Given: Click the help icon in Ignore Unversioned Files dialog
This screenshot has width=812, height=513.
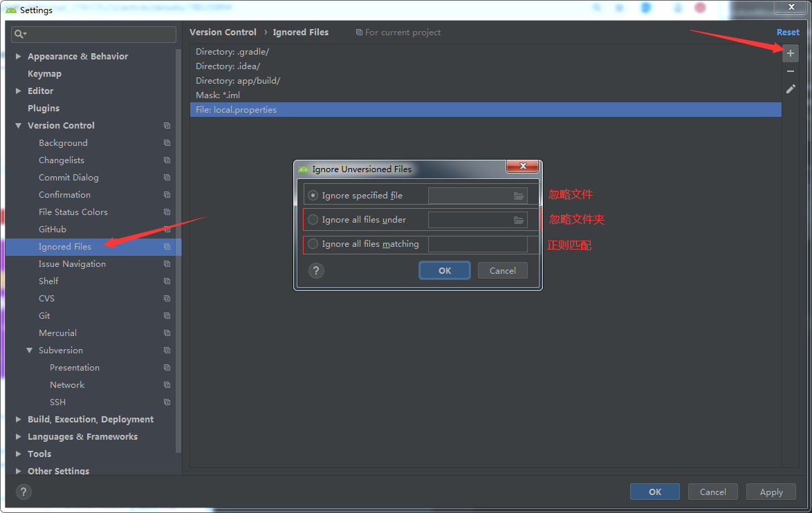Looking at the screenshot, I should coord(316,270).
